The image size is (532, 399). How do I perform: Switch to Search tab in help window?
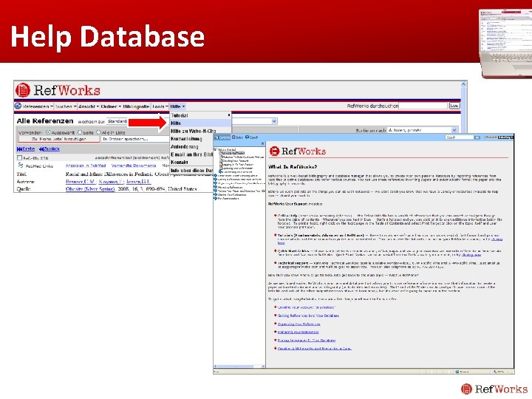[x=251, y=137]
